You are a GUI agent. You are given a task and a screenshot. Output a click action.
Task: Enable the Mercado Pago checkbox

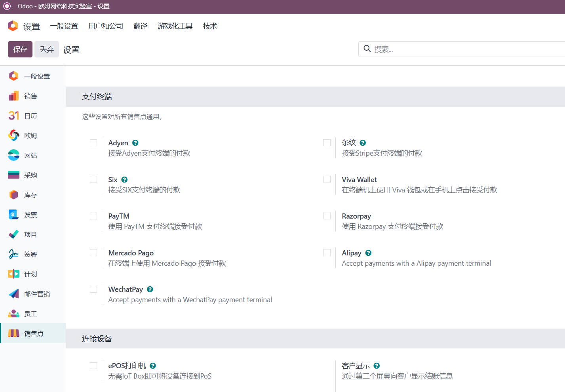point(93,253)
